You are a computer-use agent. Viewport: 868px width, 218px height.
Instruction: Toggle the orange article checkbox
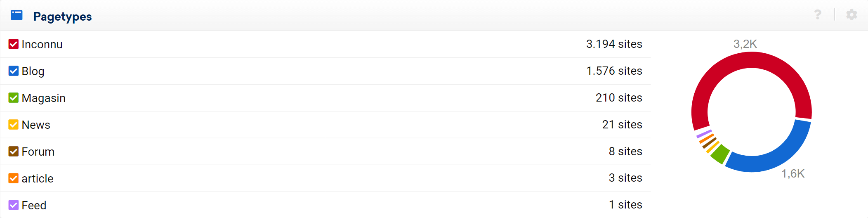(x=14, y=178)
